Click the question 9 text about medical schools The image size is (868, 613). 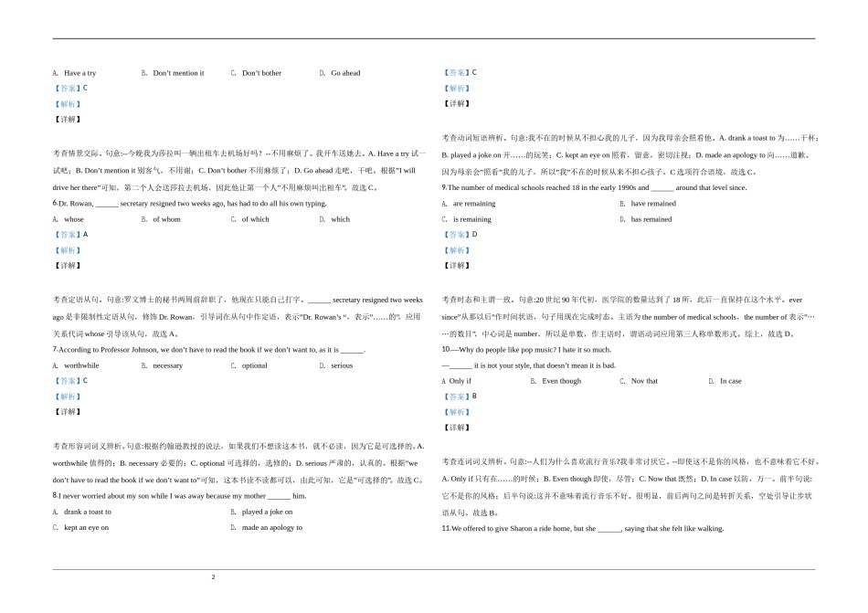tap(603, 188)
